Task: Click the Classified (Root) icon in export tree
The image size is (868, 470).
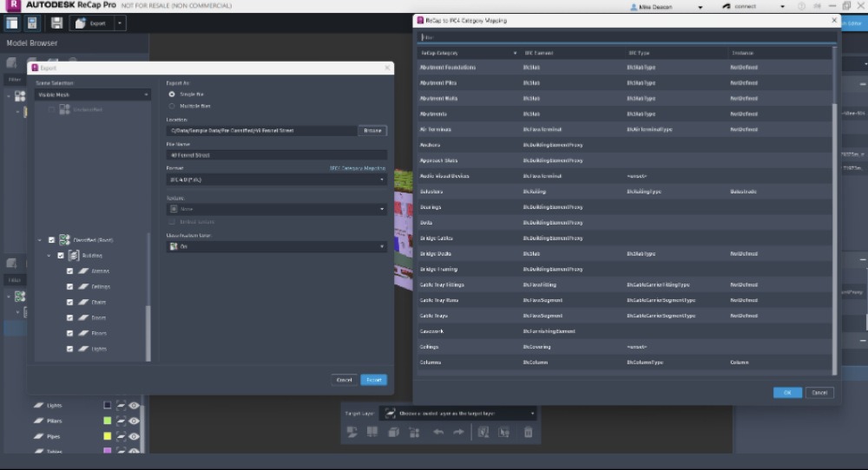Action: pos(64,239)
